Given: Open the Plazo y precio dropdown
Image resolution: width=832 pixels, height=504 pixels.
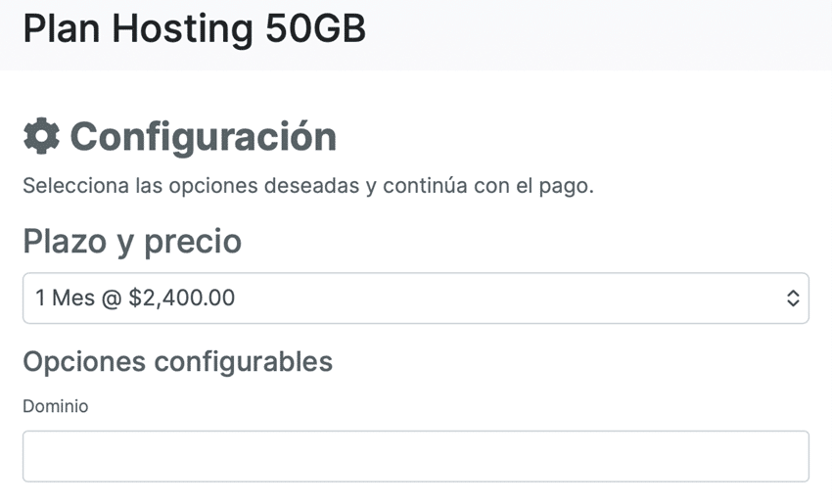Looking at the screenshot, I should point(415,298).
